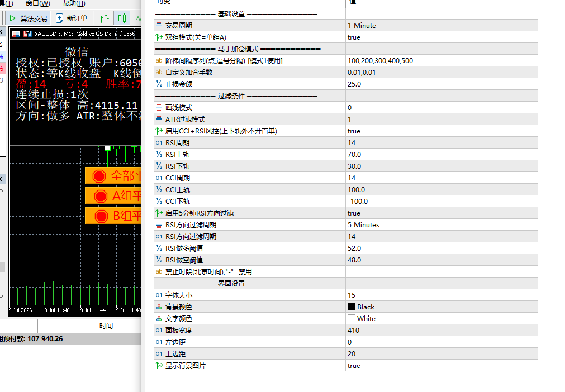Open a 新订单 new order
The image size is (565, 392).
[72, 18]
